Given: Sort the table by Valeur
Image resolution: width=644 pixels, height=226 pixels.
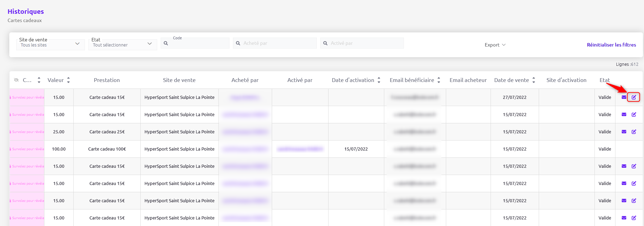Looking at the screenshot, I should (x=68, y=80).
